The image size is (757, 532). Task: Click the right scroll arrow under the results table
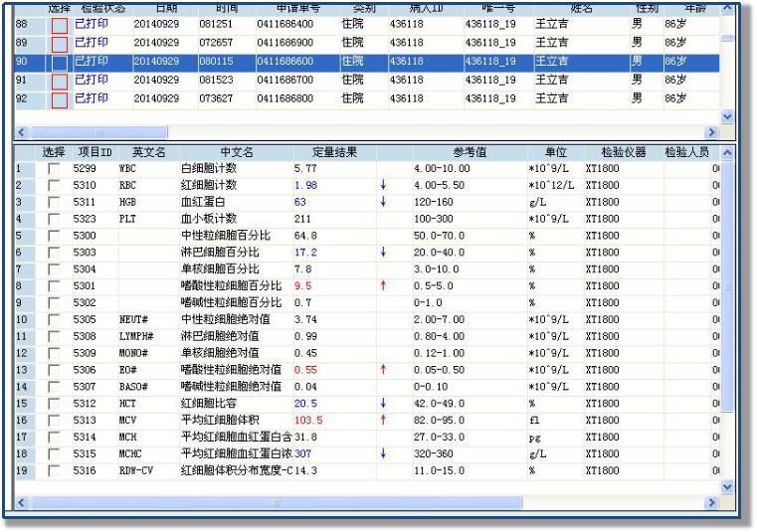pos(710,504)
